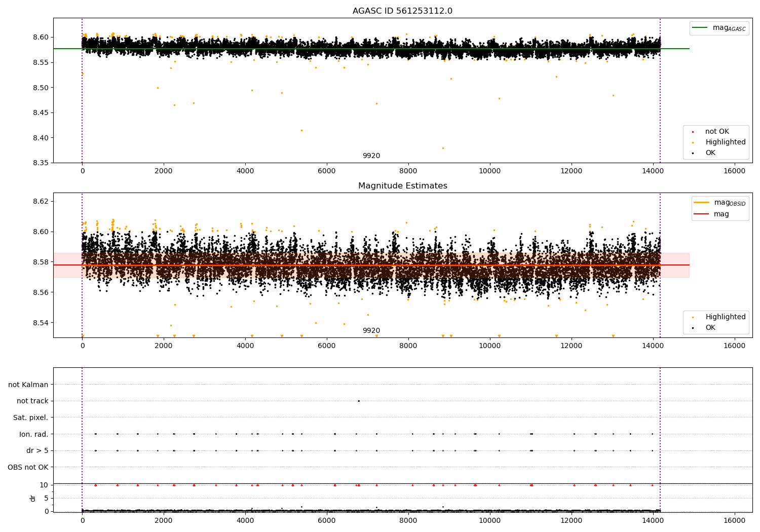
Task: Click the '9920' annotation in the top plot
Action: (371, 156)
